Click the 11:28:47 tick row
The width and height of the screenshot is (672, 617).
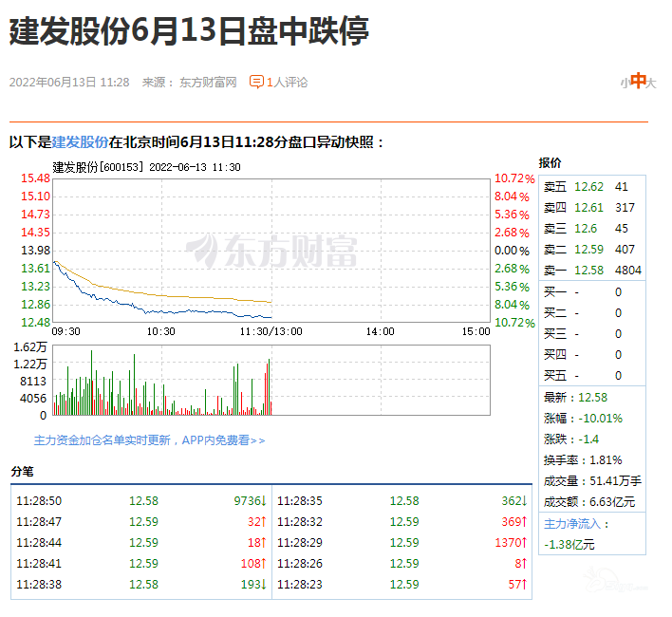point(141,522)
